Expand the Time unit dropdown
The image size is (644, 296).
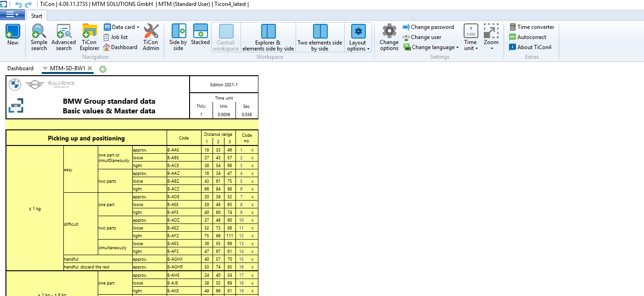tap(470, 37)
